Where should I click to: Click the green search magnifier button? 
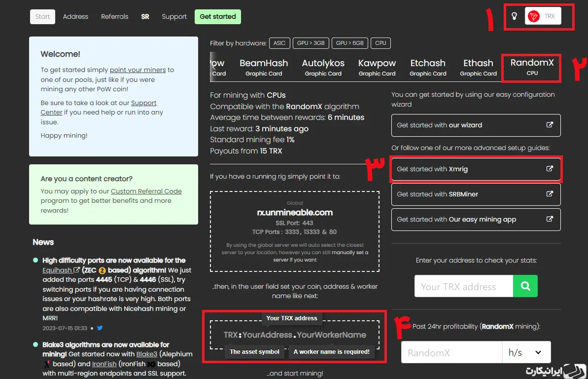pos(525,286)
